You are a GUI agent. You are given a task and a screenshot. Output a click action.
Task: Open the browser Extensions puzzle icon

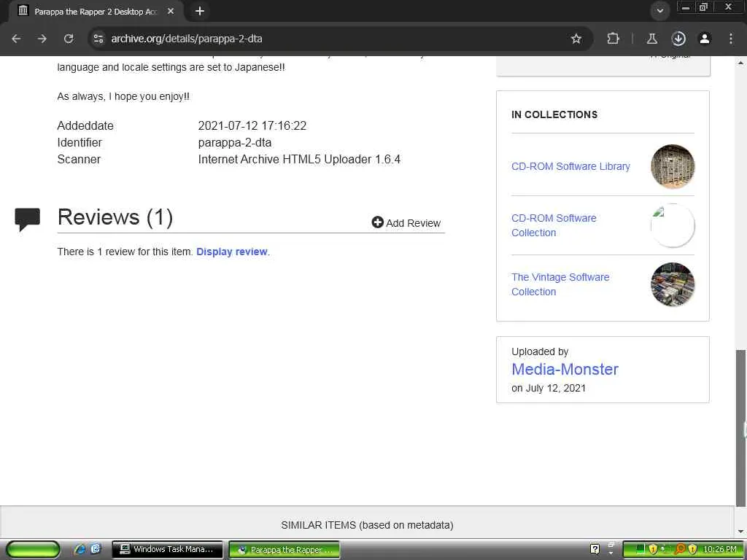(613, 39)
